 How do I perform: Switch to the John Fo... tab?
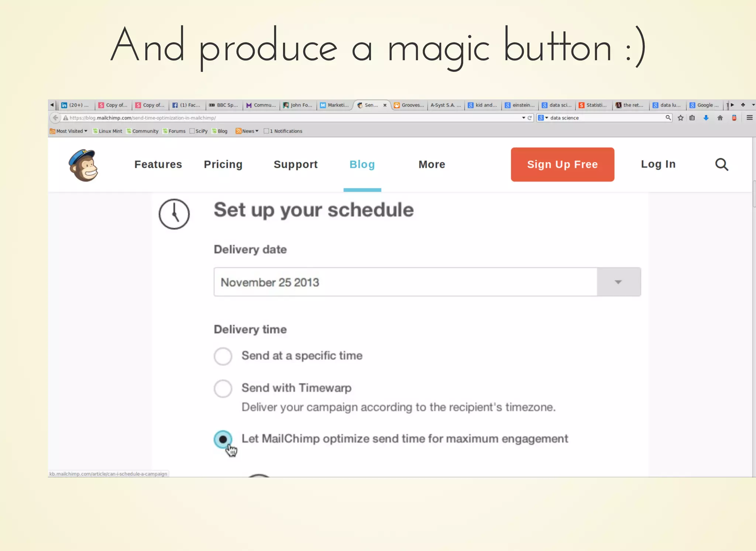tap(298, 105)
